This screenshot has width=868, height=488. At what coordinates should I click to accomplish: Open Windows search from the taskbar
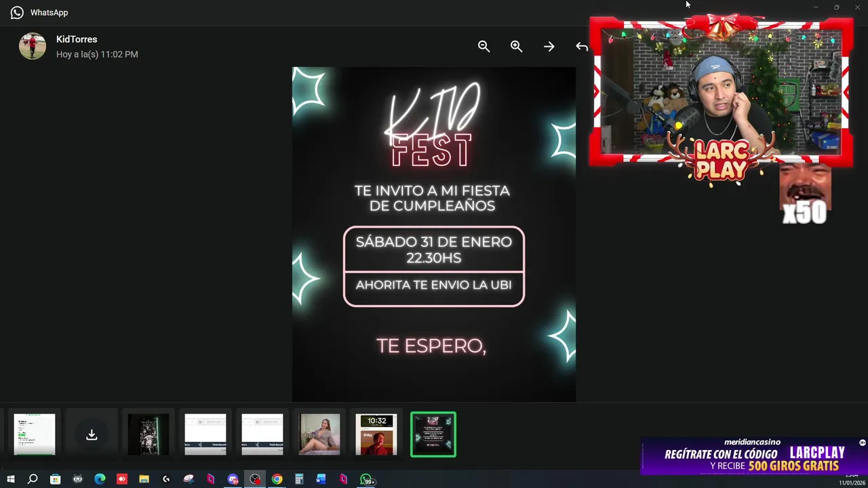(33, 479)
